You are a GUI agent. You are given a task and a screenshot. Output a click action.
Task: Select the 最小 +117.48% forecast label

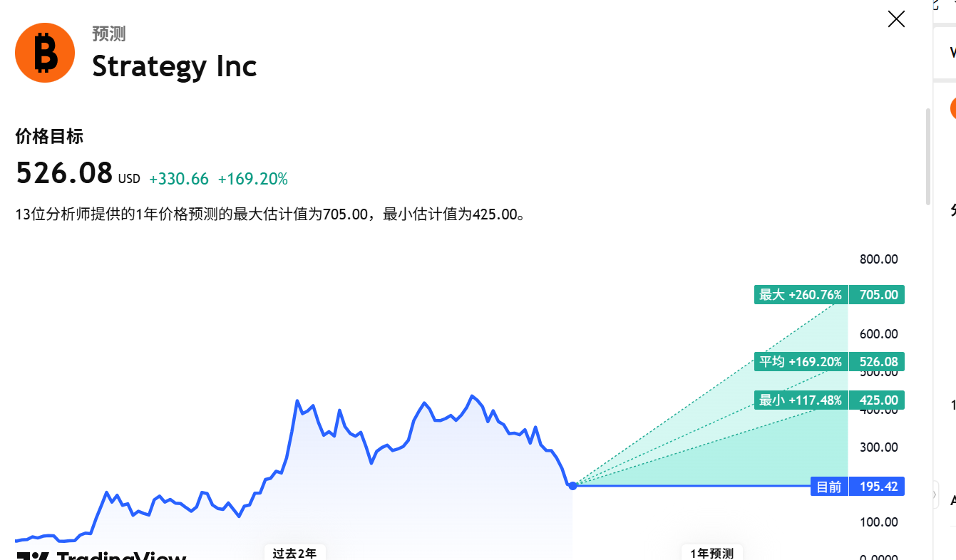click(801, 400)
